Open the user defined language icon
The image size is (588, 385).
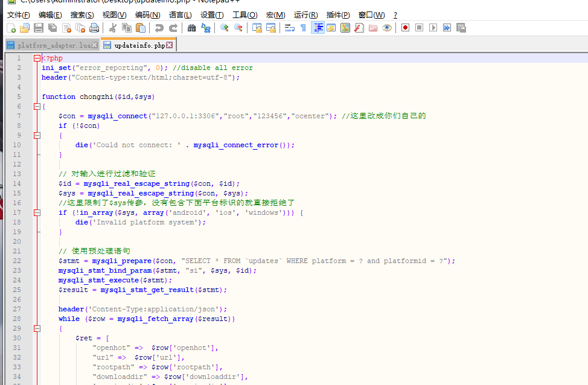(331, 28)
